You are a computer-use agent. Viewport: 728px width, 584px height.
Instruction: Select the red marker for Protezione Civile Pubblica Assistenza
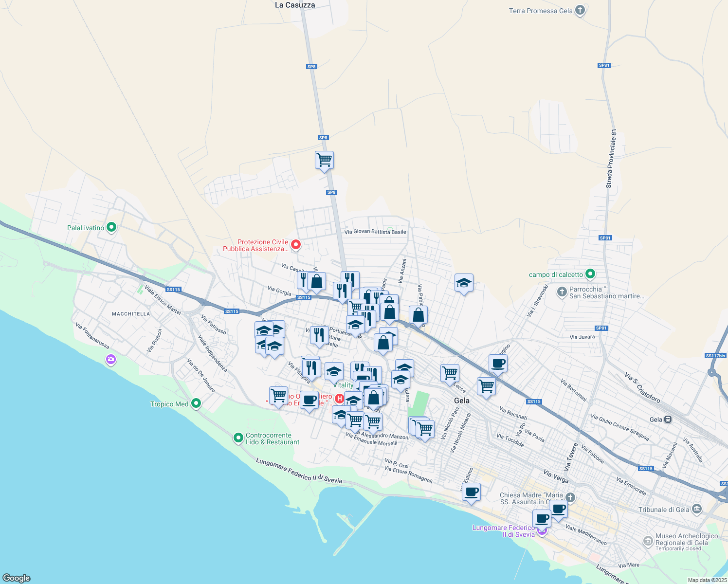point(296,244)
